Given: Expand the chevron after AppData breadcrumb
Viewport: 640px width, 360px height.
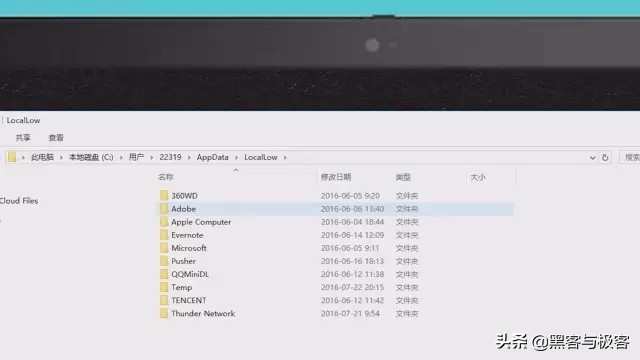Looking at the screenshot, I should tap(236, 157).
